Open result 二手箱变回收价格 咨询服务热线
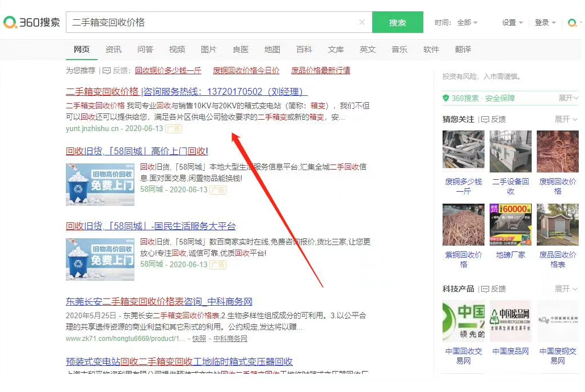The height and width of the screenshot is (392, 585). pos(187,91)
